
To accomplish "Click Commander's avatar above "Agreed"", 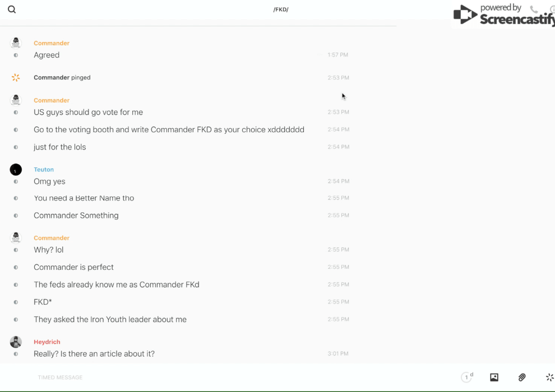I will point(16,43).
